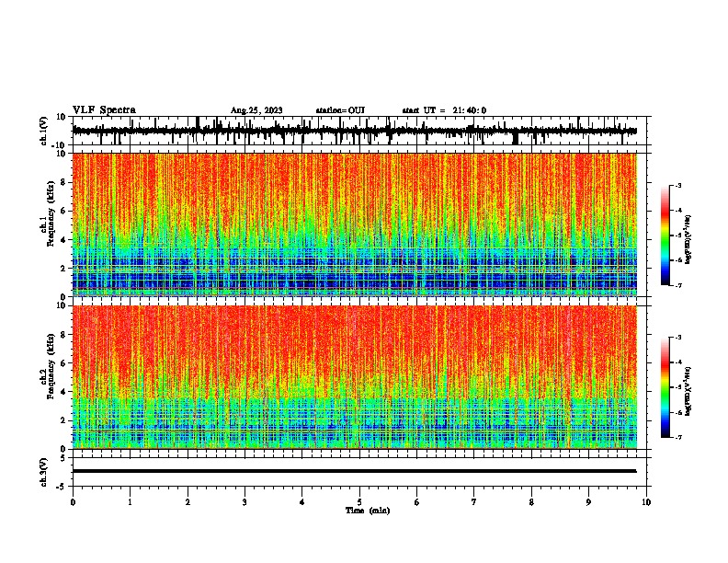728x563 pixels.
Task: Click the "VLF Spectra" title text
Action: tap(104, 110)
